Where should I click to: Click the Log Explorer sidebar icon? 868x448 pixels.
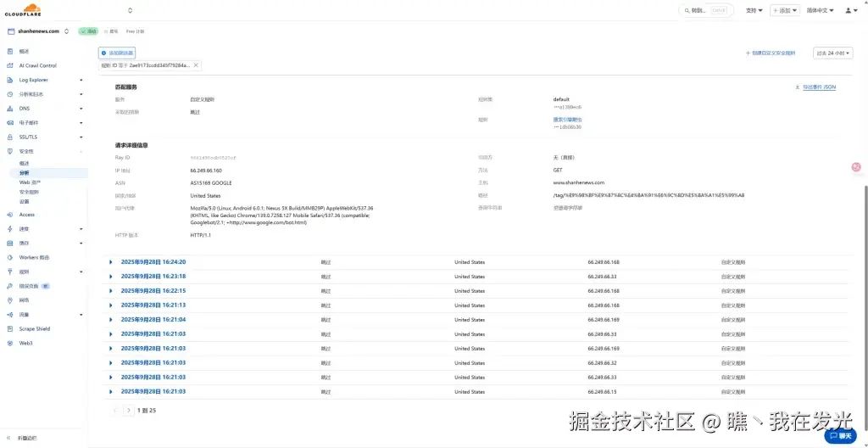pos(10,80)
